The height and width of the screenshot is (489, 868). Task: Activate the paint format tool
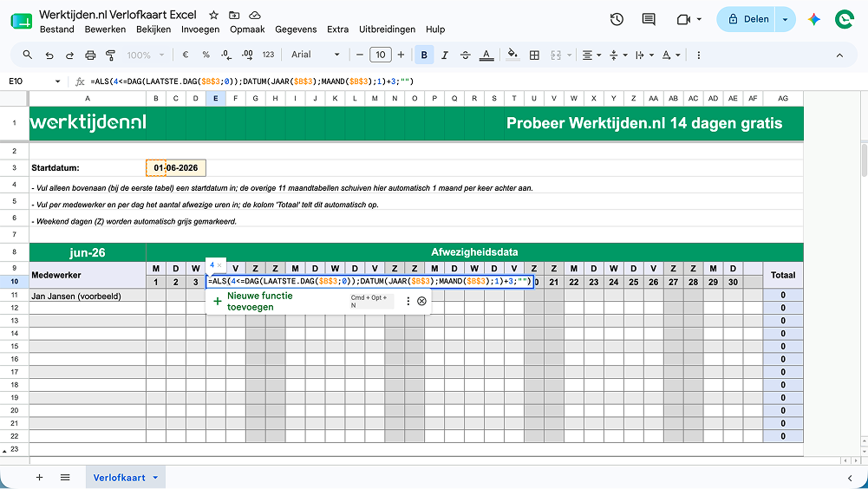click(x=111, y=55)
